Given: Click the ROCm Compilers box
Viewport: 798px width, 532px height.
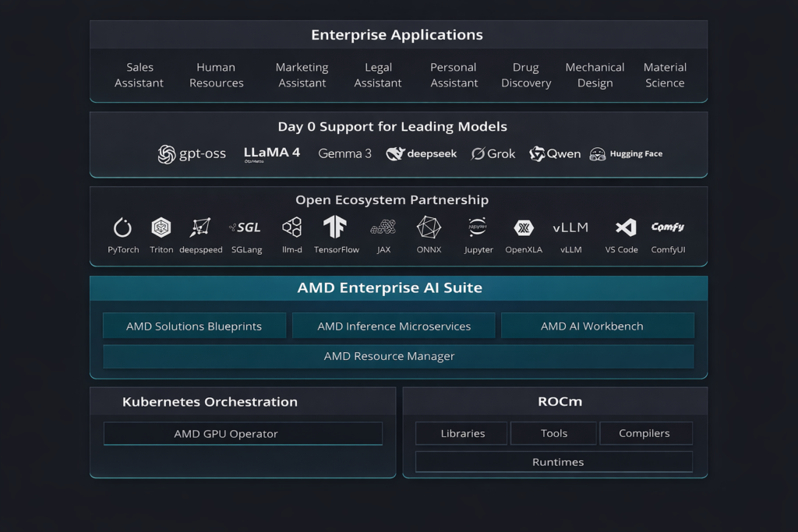Looking at the screenshot, I should coord(645,433).
